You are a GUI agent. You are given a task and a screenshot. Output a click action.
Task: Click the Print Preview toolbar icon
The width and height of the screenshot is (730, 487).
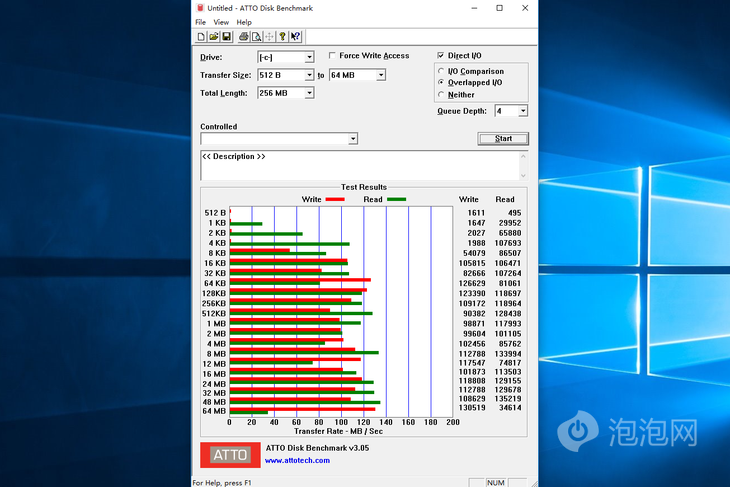(x=257, y=37)
